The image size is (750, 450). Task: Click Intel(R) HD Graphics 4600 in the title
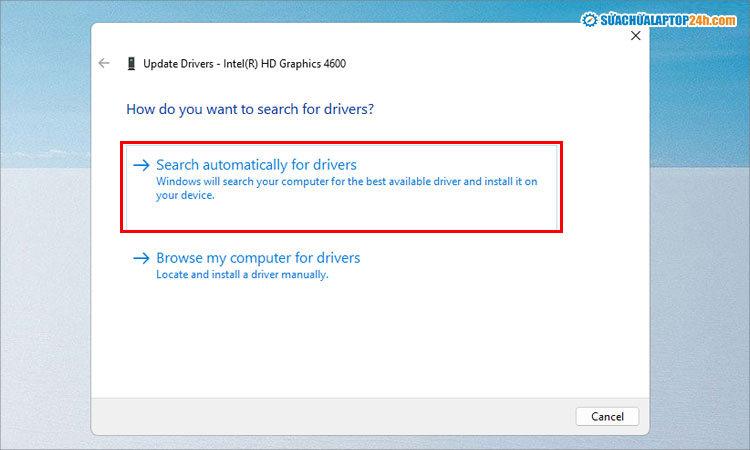[284, 64]
